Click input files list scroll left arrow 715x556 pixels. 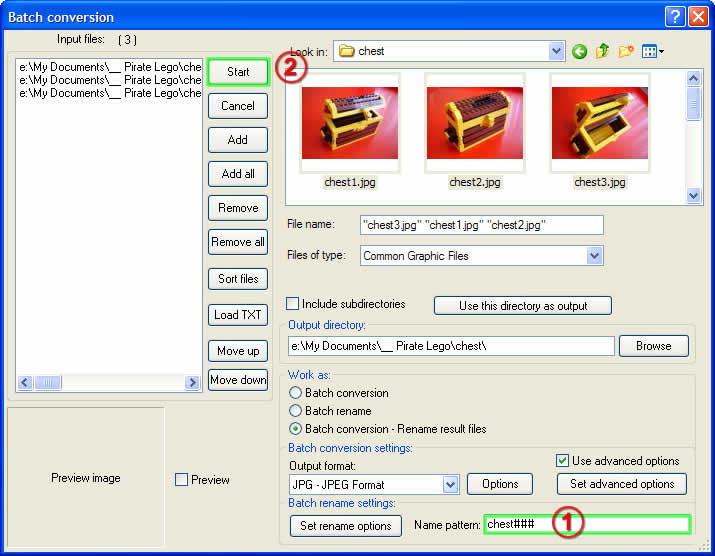click(x=25, y=382)
